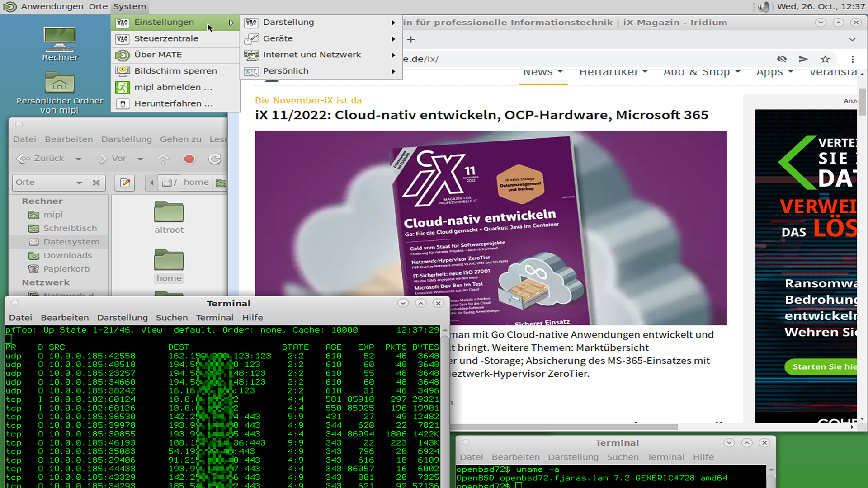Click the share arrow icon in address bar
Screen dimensions: 868x488
[x=803, y=59]
